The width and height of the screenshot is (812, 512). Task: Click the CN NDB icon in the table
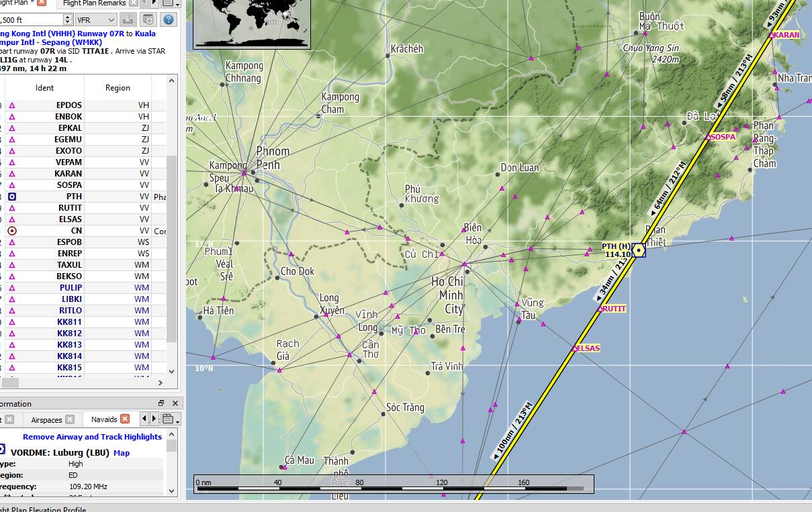pos(12,231)
